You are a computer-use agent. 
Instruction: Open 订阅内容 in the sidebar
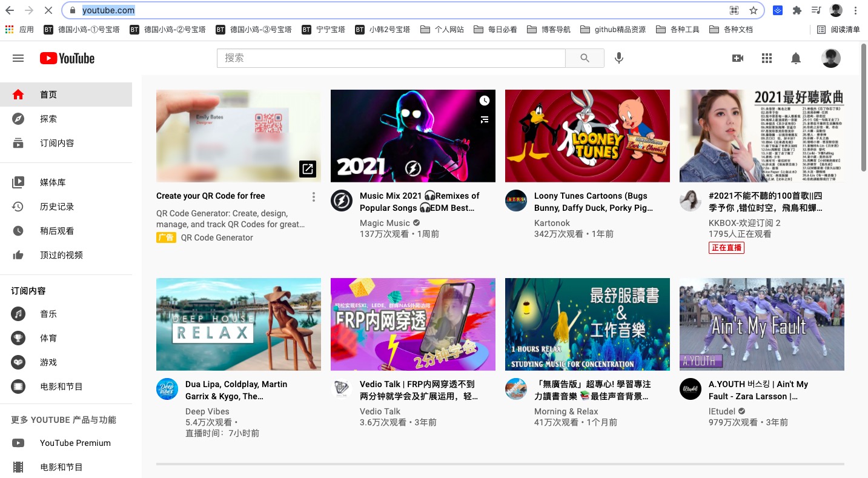[x=66, y=143]
